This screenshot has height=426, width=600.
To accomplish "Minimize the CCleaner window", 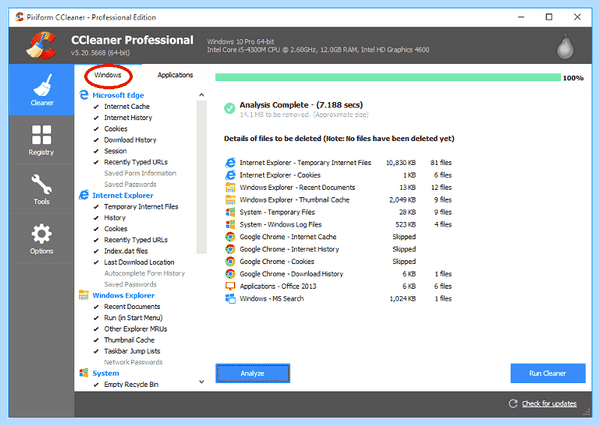I will tap(521, 17).
